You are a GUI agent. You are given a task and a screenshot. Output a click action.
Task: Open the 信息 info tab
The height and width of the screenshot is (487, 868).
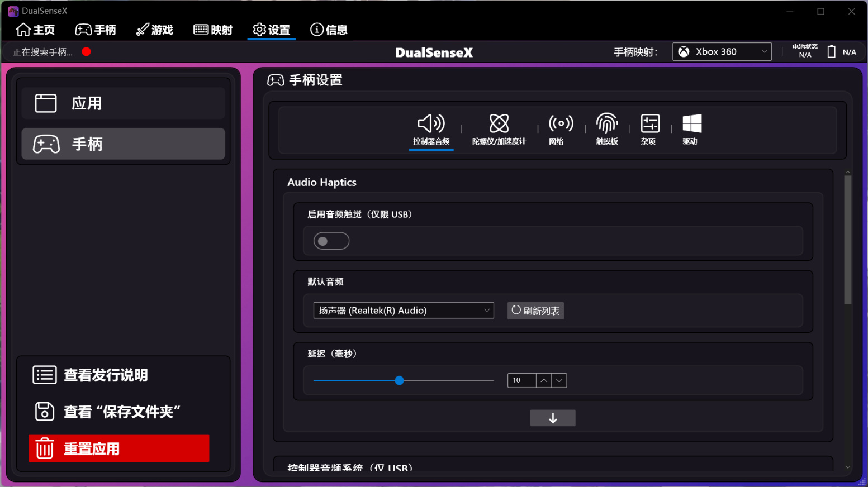pyautogui.click(x=329, y=30)
